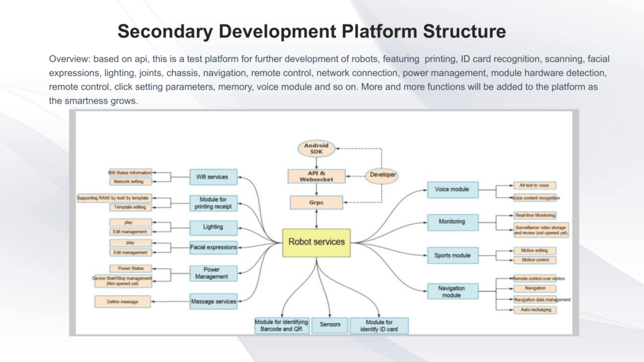Select the Sports module box
The width and height of the screenshot is (644, 362).
click(452, 256)
